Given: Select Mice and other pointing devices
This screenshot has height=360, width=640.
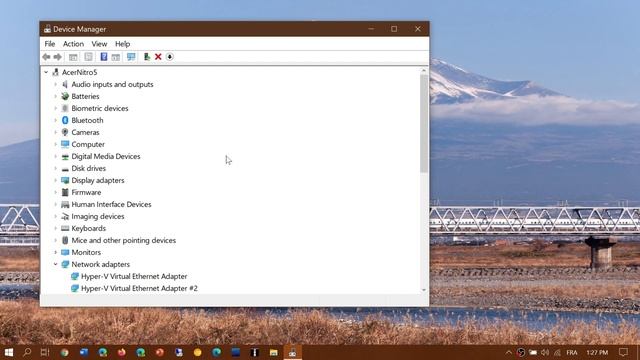Looking at the screenshot, I should click(123, 240).
